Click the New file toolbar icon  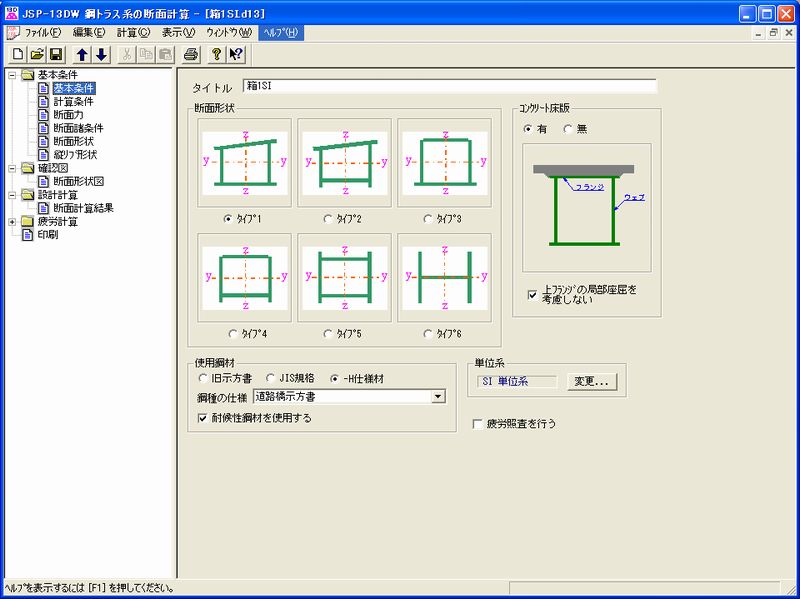pyautogui.click(x=18, y=54)
